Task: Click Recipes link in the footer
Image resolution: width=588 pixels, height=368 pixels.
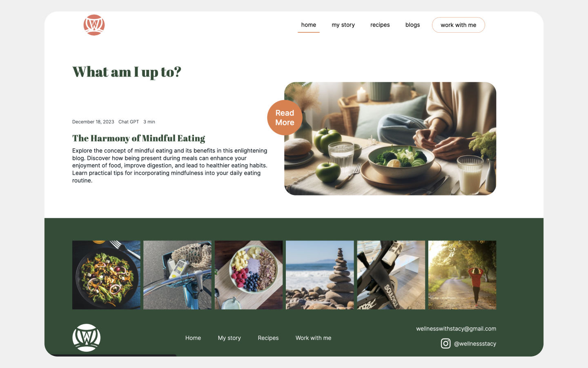Action: click(x=268, y=338)
